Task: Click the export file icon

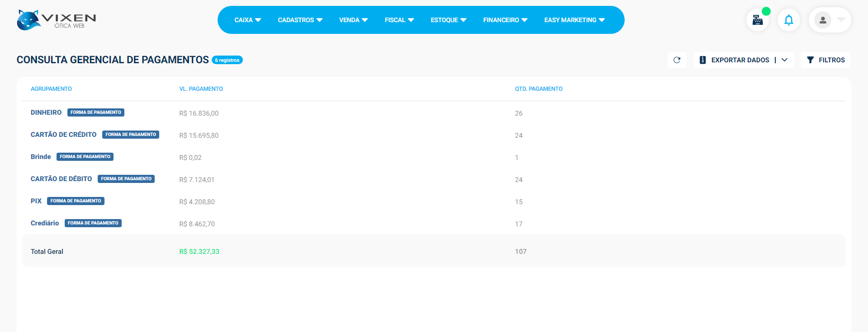Action: 702,60
